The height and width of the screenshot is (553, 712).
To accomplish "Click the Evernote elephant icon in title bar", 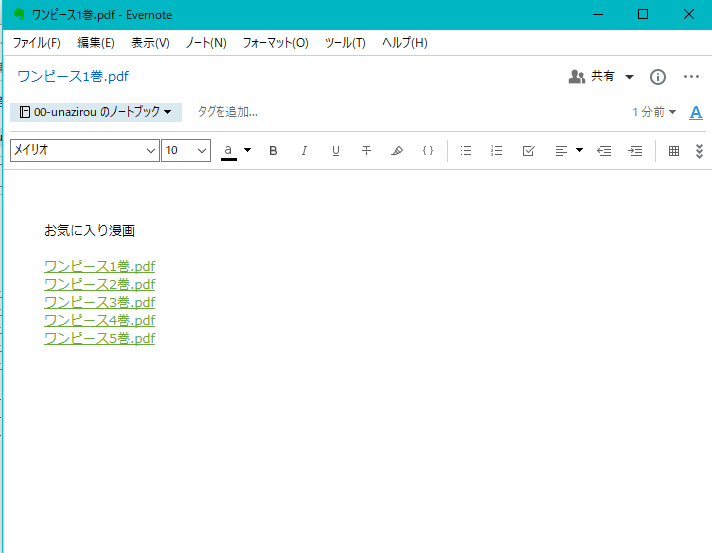I will click(x=19, y=14).
